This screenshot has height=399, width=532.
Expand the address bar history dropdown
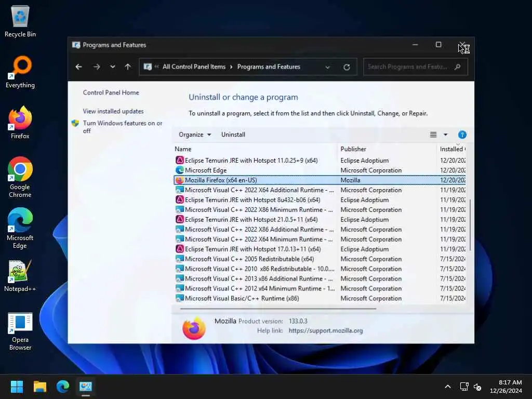click(327, 67)
